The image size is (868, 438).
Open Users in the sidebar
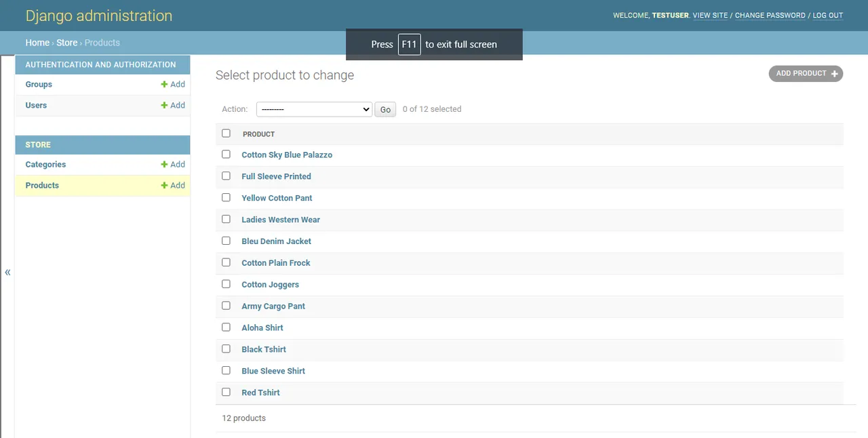(x=36, y=106)
